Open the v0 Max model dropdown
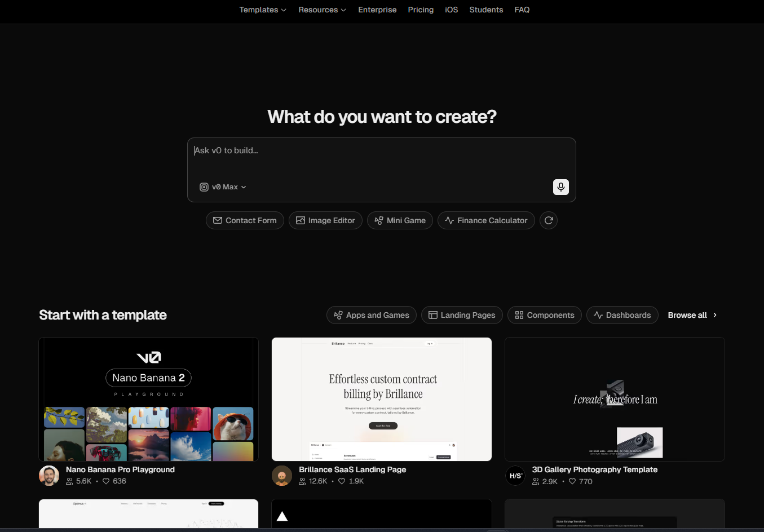This screenshot has height=532, width=764. tap(223, 187)
